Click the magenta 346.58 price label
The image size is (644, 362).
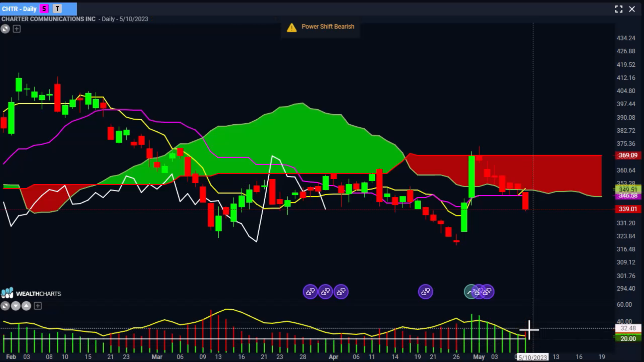tap(628, 196)
